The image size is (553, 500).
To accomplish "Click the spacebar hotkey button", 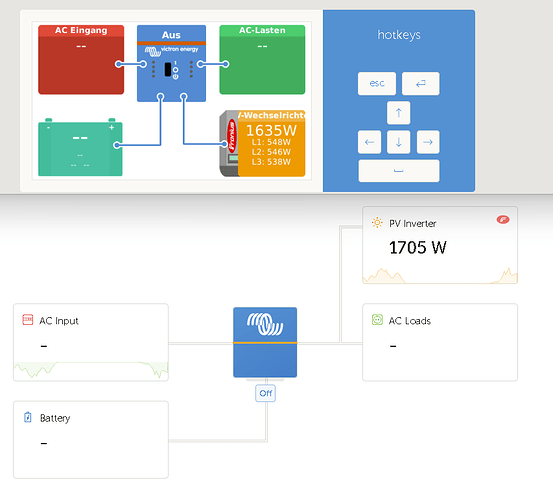I will pyautogui.click(x=399, y=171).
